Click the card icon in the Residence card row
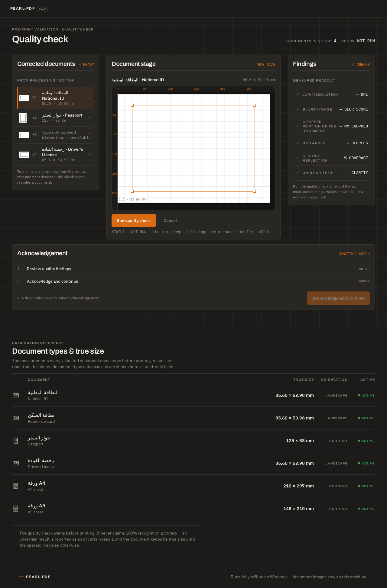This screenshot has height=588, width=387. 16,418
